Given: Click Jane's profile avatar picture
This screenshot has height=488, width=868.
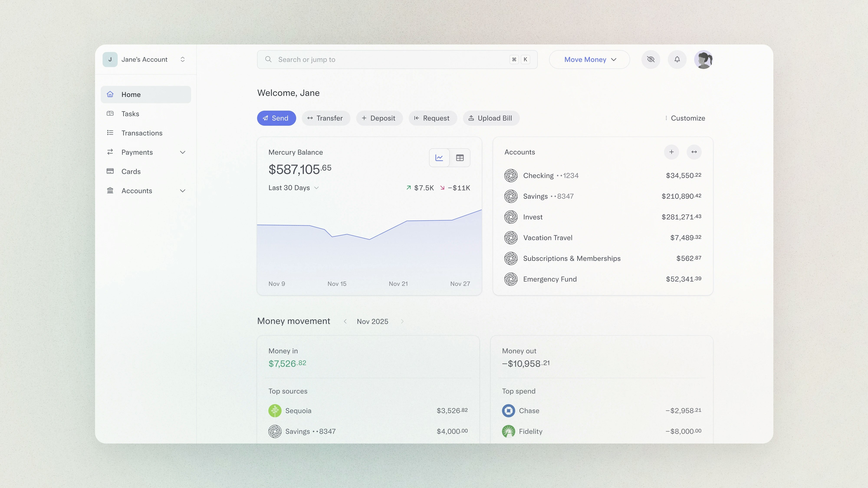Looking at the screenshot, I should point(704,59).
